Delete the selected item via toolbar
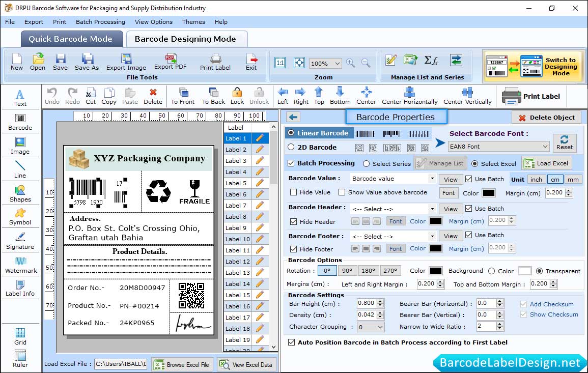This screenshot has width=588, height=373. 153,96
